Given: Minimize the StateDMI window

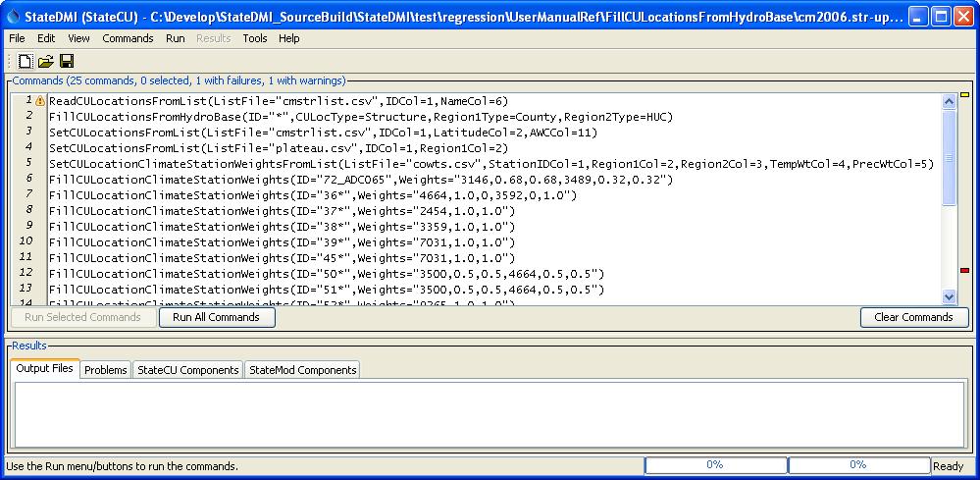Looking at the screenshot, I should (x=917, y=18).
